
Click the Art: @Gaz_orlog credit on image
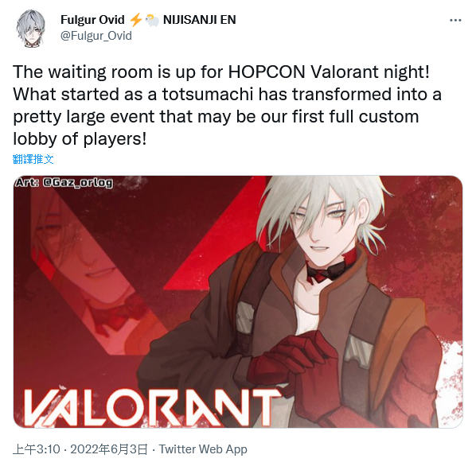tap(64, 183)
